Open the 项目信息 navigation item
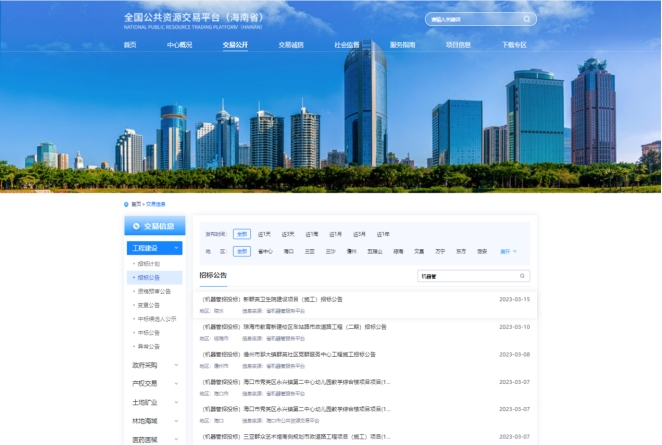662x445 pixels. [458, 45]
